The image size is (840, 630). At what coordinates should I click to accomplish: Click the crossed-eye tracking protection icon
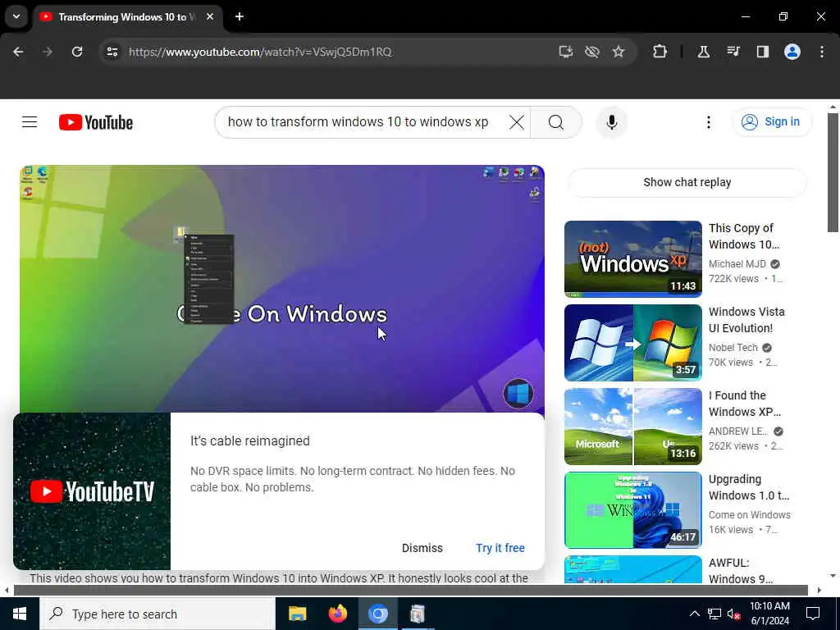tap(592, 52)
